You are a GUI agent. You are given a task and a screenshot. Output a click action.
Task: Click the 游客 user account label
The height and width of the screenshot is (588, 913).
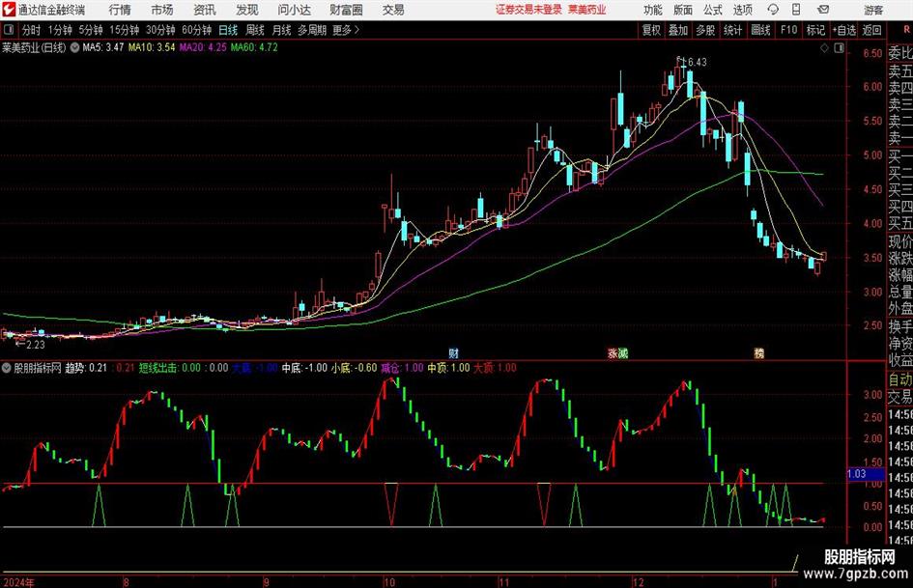click(873, 10)
